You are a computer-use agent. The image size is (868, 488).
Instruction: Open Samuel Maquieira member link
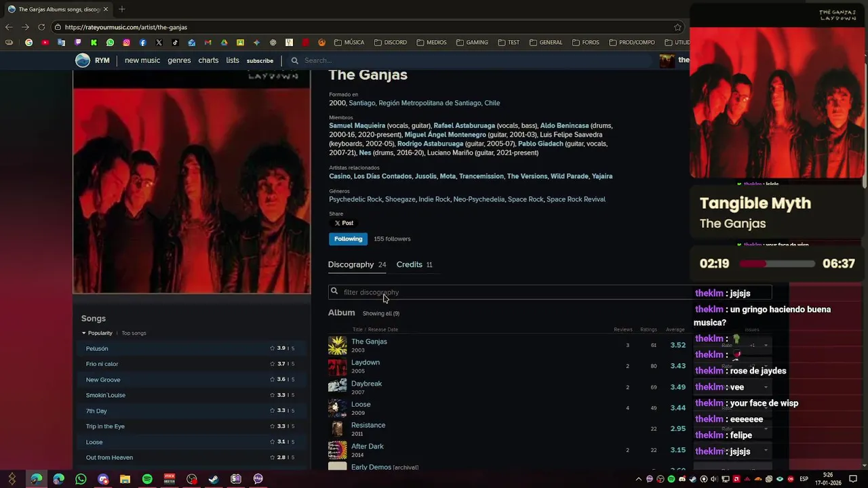click(357, 125)
